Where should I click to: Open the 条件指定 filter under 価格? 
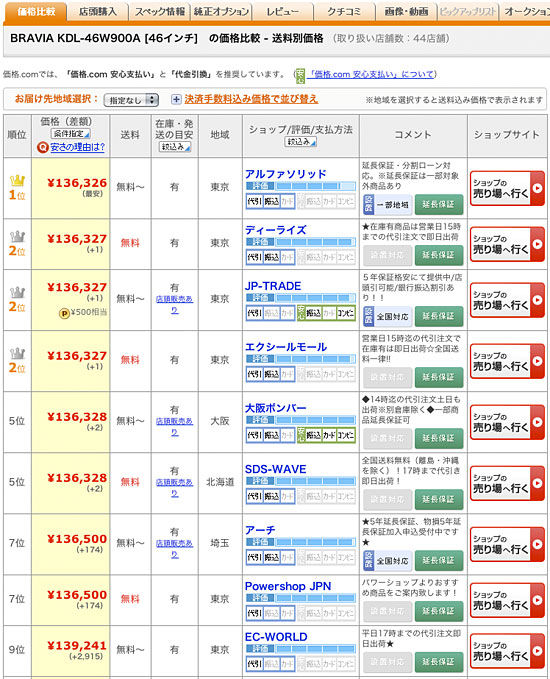point(71,133)
